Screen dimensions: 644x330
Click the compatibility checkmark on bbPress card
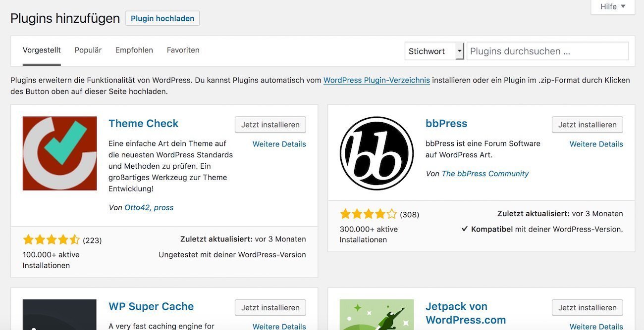point(465,229)
